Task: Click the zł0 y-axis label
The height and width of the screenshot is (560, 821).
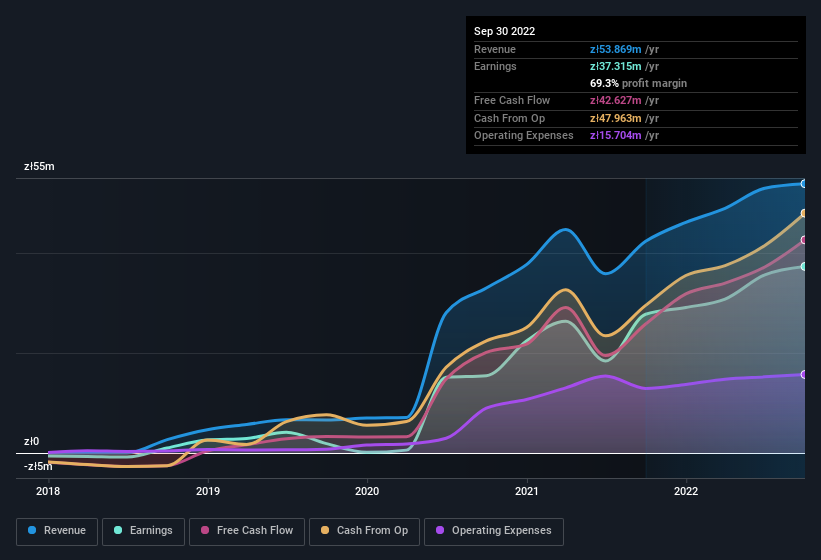Action: pyautogui.click(x=31, y=441)
